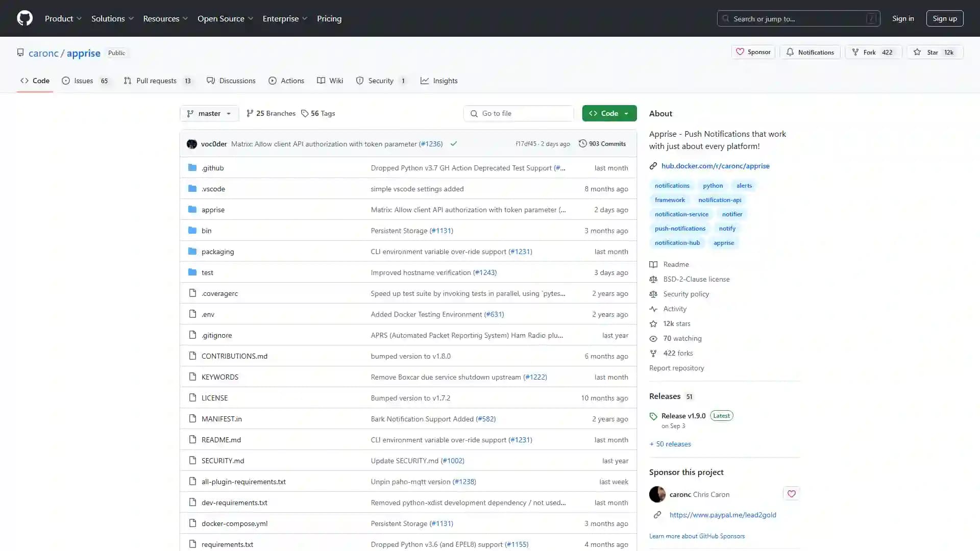This screenshot has height=551, width=980.
Task: Toggle Notifications for apprise
Action: 811,52
